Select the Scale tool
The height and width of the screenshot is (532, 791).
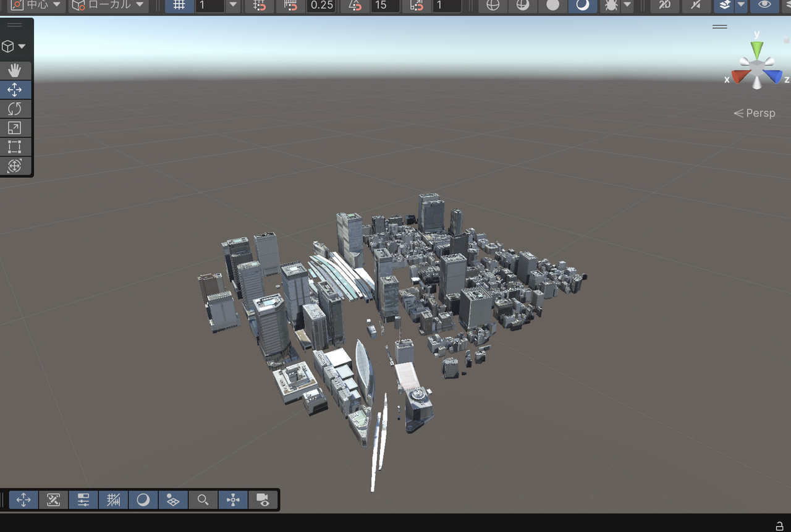click(x=15, y=128)
